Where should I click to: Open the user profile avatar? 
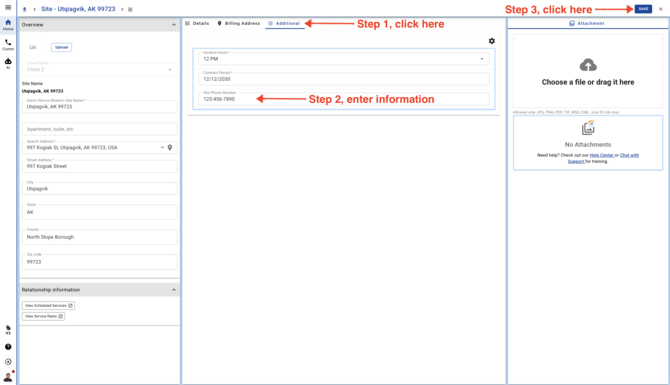[x=8, y=376]
